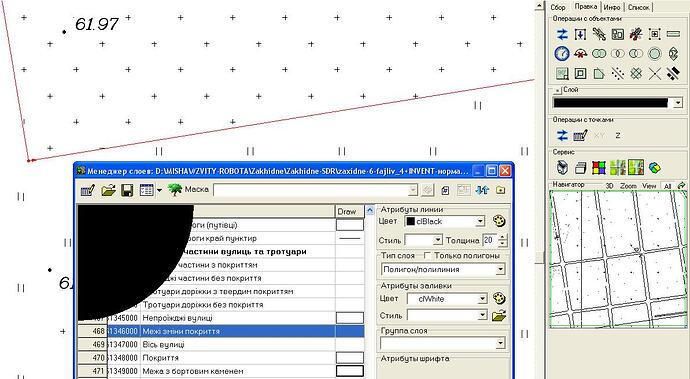690x379 pixels.
Task: Click the union overlapping circles icon
Action: (x=599, y=54)
